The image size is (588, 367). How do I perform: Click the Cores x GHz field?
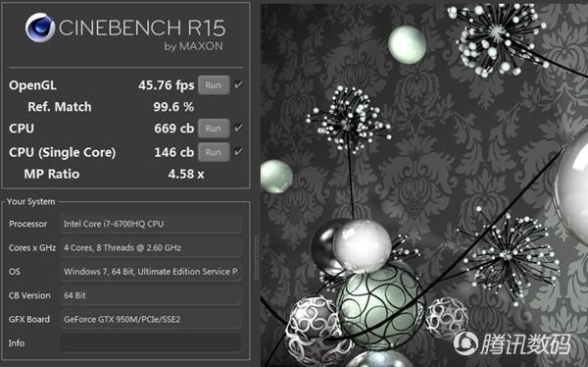point(151,248)
